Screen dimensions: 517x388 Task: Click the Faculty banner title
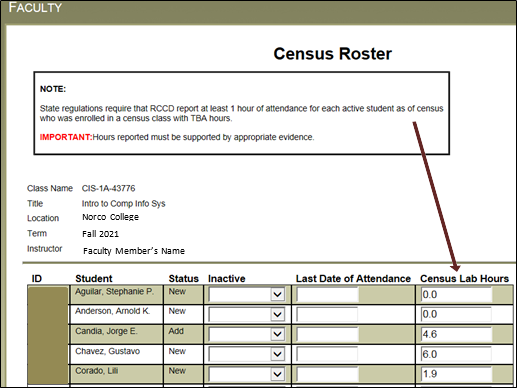(35, 7)
